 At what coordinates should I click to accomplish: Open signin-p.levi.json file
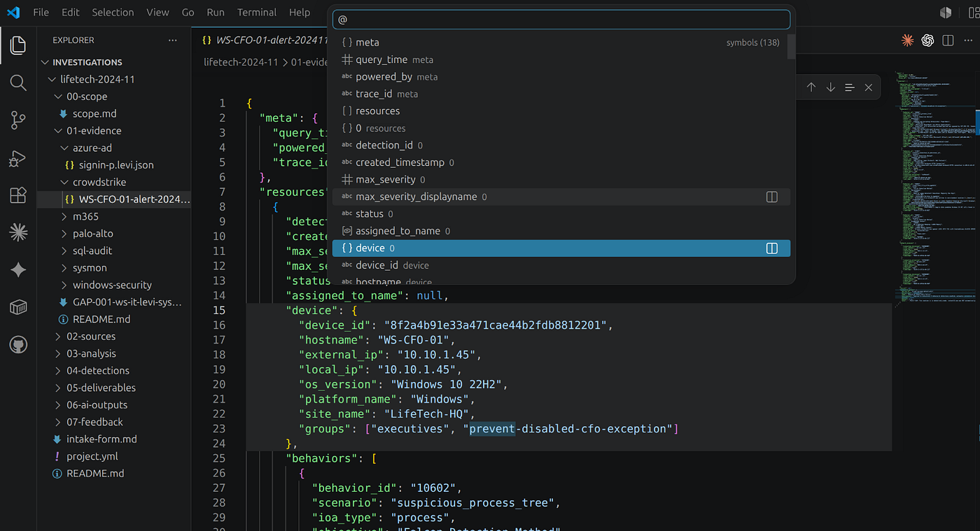click(x=116, y=165)
